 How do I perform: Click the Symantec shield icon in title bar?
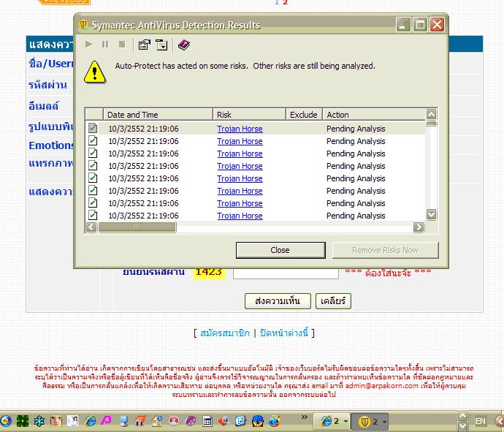[83, 24]
